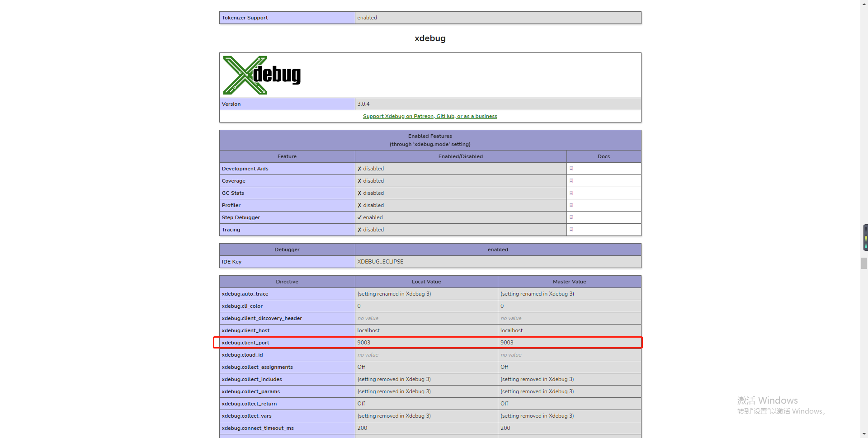Open docs icon for GC Stats

tap(571, 193)
